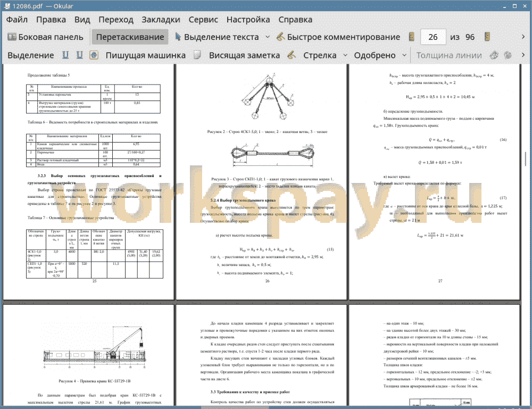
Task: Click the Okular app icon in the title bar
Action: point(7,6)
